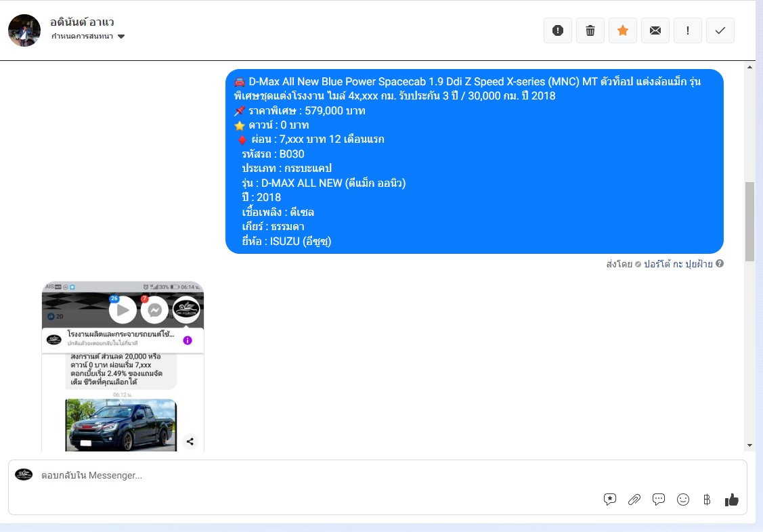Click the help question mark near sender

tap(720, 263)
